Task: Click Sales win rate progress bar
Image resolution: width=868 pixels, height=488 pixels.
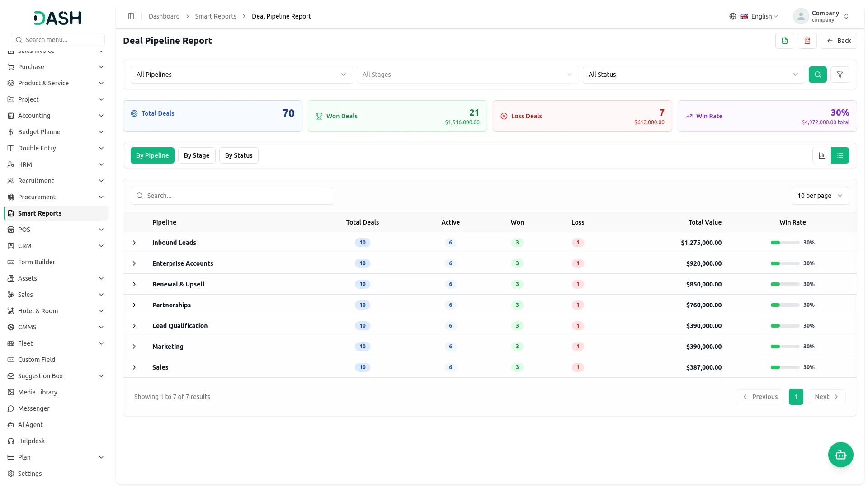Action: (785, 367)
